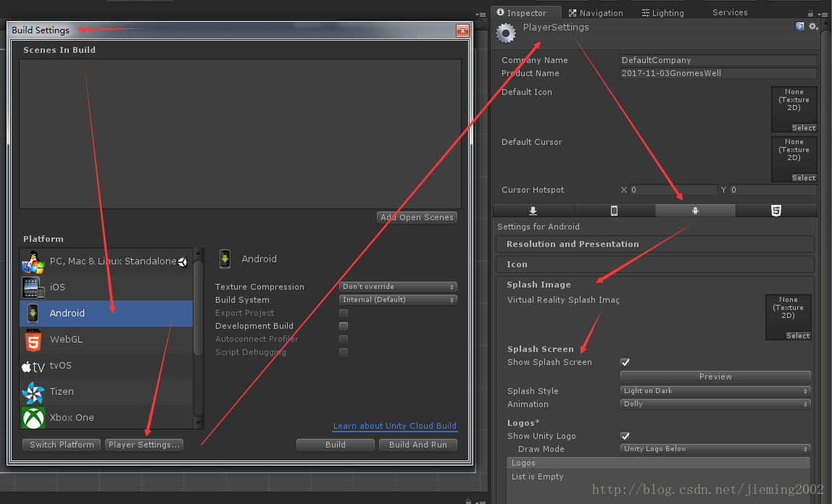
Task: Click the Platform list scrollbar
Action: [199, 307]
